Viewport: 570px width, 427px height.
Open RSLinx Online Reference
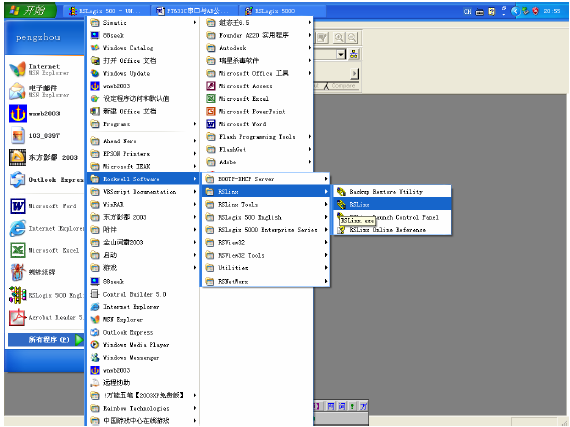pos(392,230)
